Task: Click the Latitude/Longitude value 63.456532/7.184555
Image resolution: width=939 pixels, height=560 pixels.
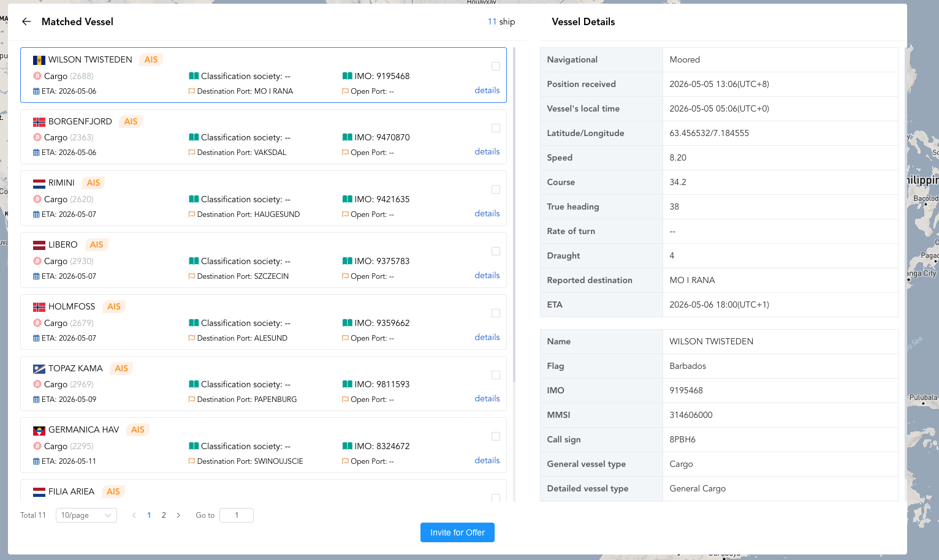Action: tap(709, 133)
